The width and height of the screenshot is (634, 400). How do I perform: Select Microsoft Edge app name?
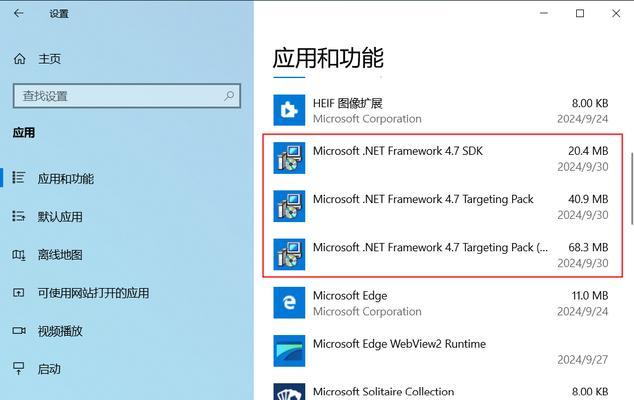click(350, 296)
